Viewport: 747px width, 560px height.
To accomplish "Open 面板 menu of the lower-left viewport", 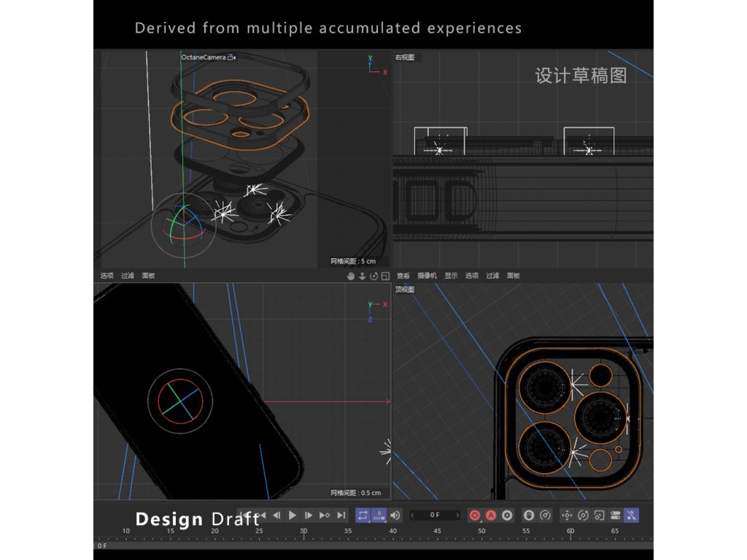I will (149, 276).
